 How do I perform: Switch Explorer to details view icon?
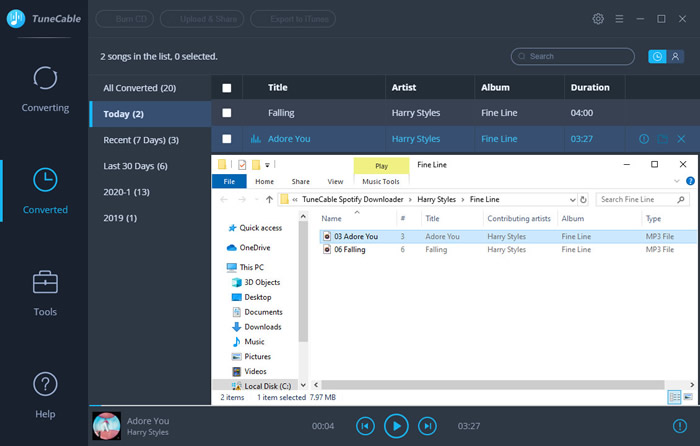point(674,397)
